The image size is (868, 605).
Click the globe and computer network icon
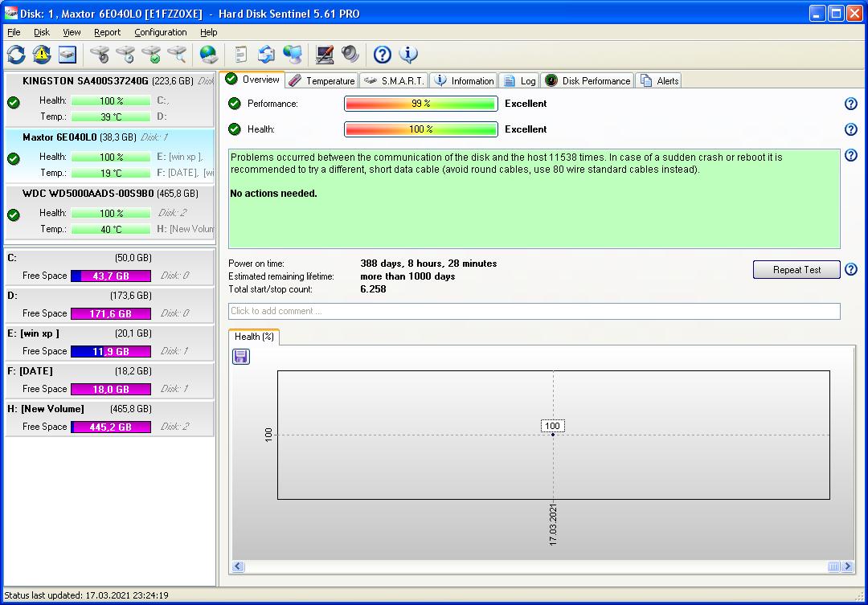tap(293, 55)
